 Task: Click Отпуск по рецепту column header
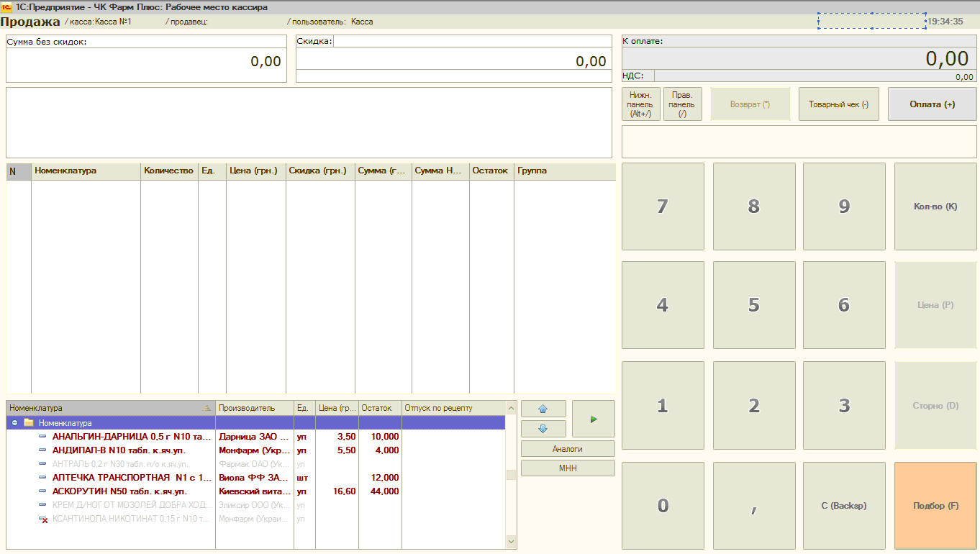point(453,408)
